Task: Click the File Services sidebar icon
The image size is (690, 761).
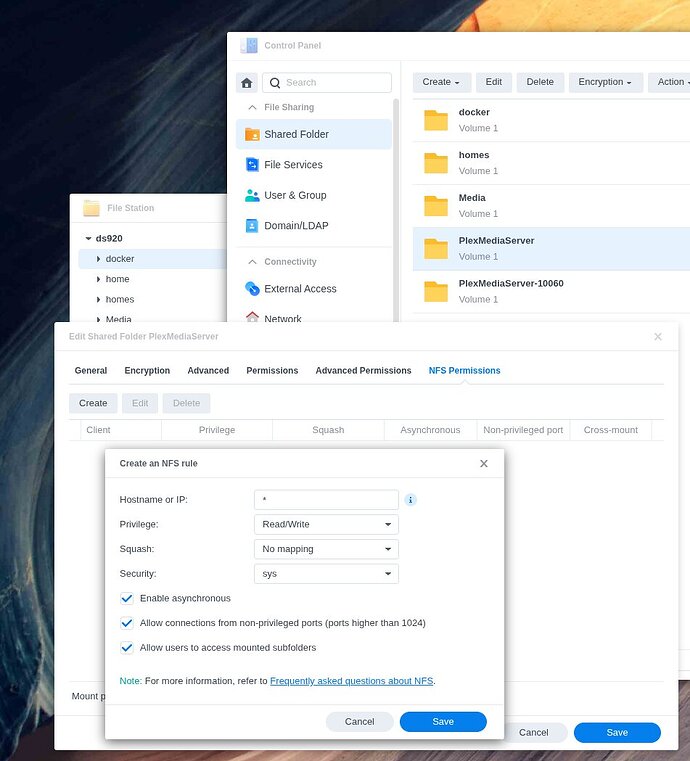Action: [x=252, y=165]
